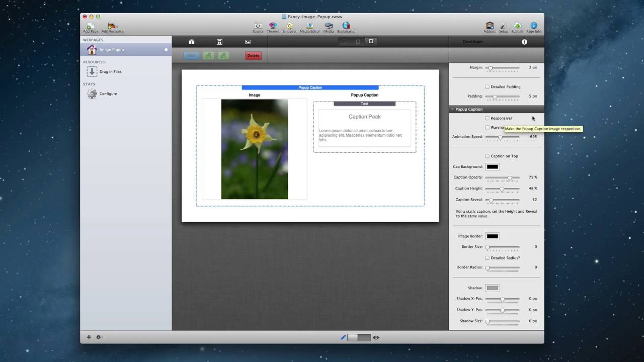644x362 pixels.
Task: Select the Image Popup page
Action: (x=126, y=49)
